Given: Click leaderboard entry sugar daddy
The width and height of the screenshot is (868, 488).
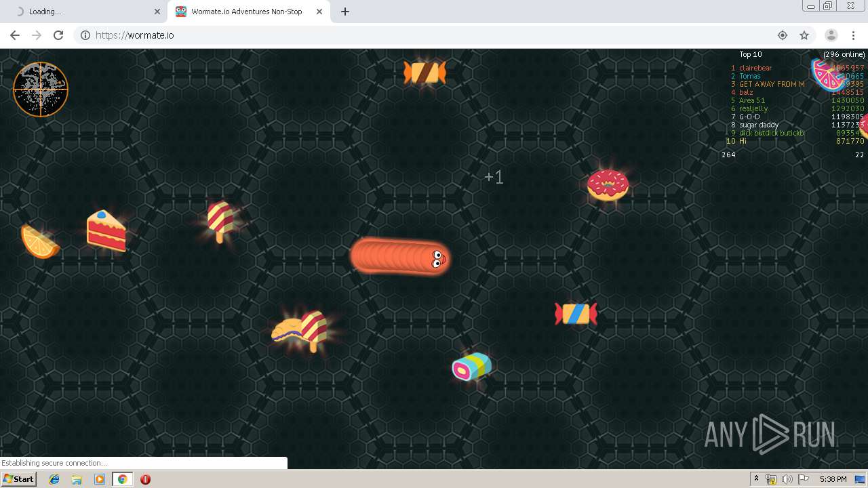Looking at the screenshot, I should click(x=759, y=125).
